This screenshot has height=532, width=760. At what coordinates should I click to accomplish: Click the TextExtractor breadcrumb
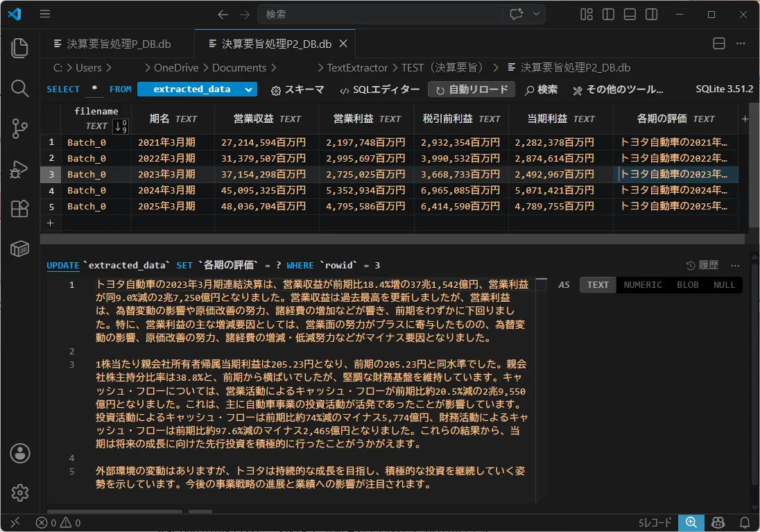357,68
